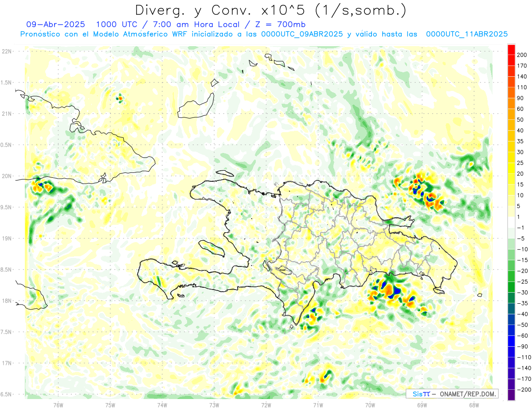Screen dimensions: 532x411
Task: Pick the orange swatch between 60 and 90
Action: point(511,103)
